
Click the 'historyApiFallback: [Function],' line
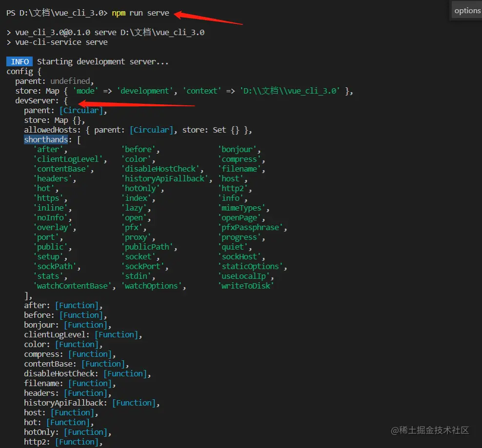pos(92,403)
